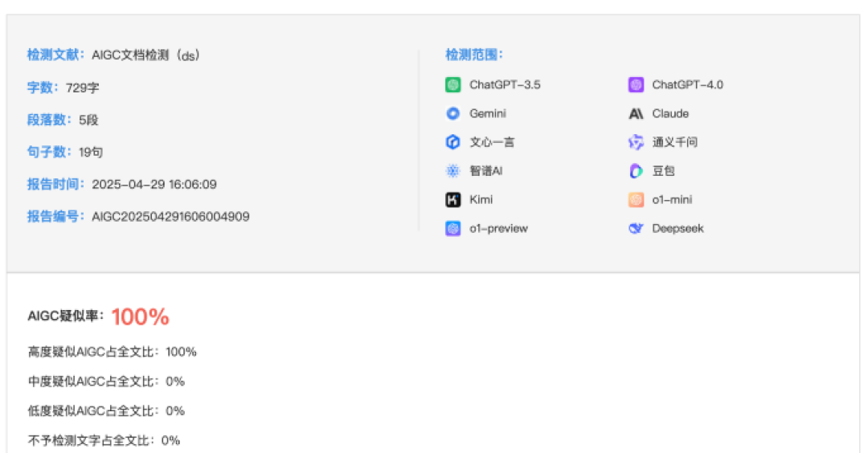Screen dimensions: 868x453
Task: Select the ChatGPT-4.0 label text
Action: (x=687, y=84)
